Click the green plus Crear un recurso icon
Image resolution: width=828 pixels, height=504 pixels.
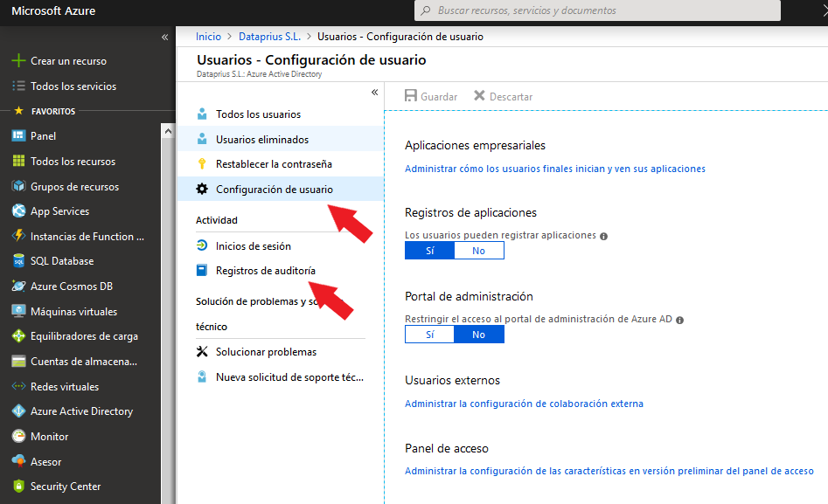(x=18, y=60)
